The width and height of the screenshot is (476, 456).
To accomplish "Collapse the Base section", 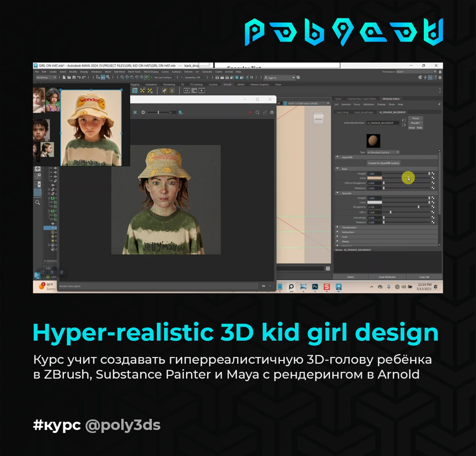I will coord(338,169).
